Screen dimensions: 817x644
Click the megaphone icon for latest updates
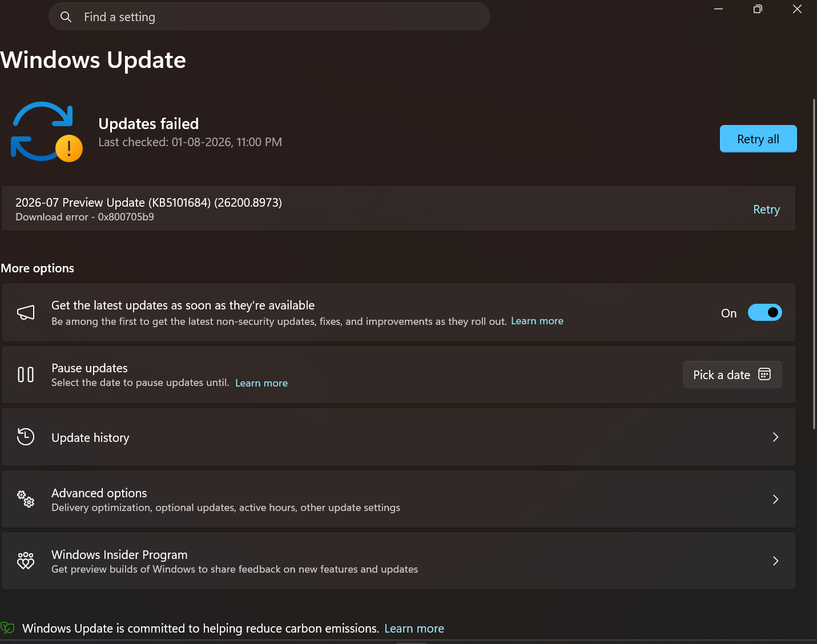[26, 312]
